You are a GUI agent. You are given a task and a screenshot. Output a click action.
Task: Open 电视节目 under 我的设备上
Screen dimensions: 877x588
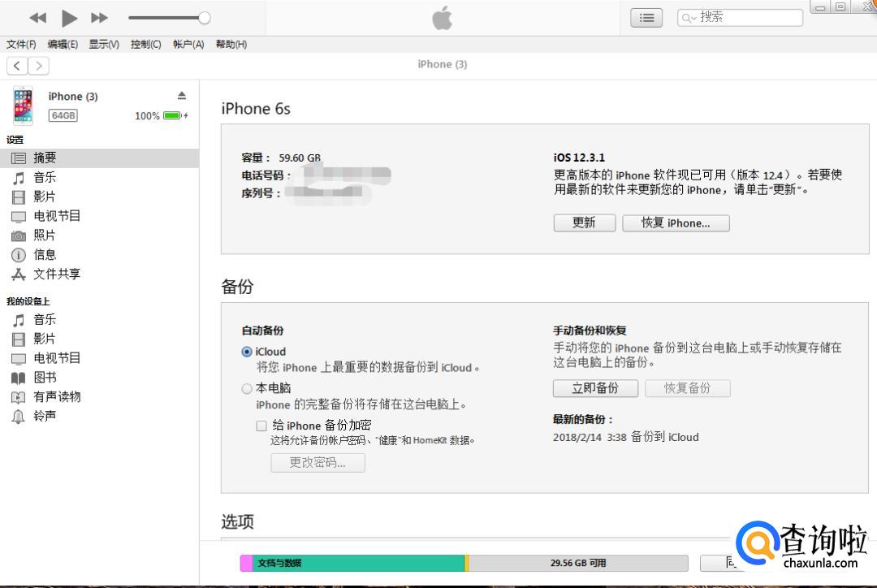(x=100, y=358)
